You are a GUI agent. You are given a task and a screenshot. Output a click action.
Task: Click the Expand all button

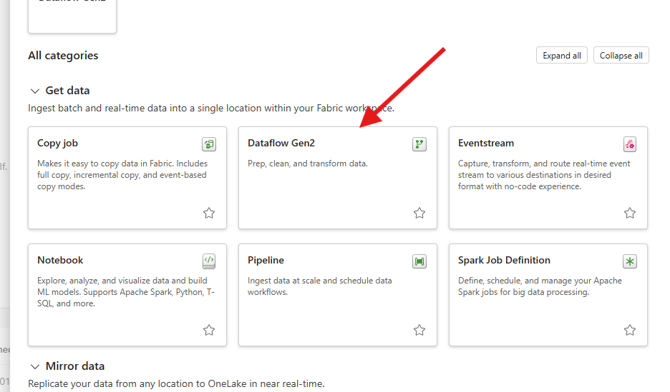click(x=562, y=56)
